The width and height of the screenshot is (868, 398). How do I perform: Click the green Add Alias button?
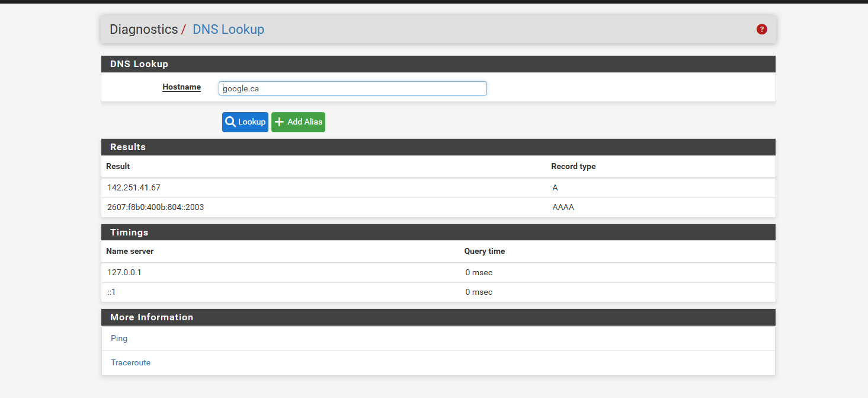click(x=298, y=122)
